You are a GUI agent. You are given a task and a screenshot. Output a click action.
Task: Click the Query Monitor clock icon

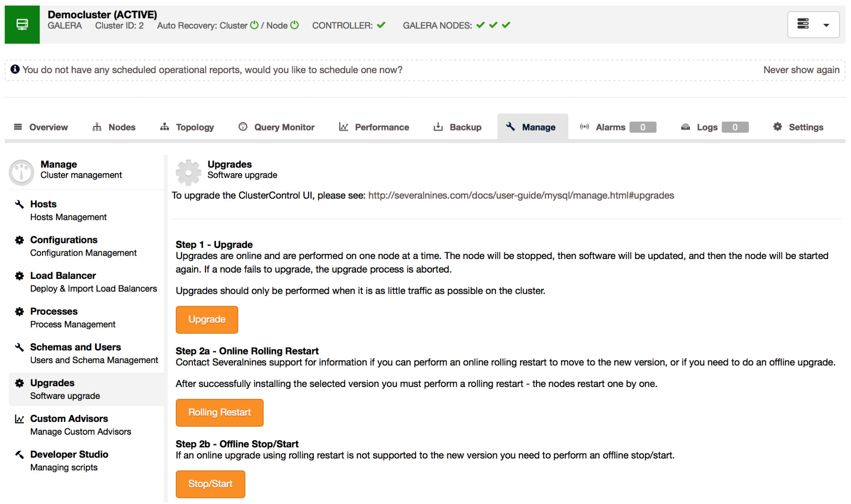[243, 126]
